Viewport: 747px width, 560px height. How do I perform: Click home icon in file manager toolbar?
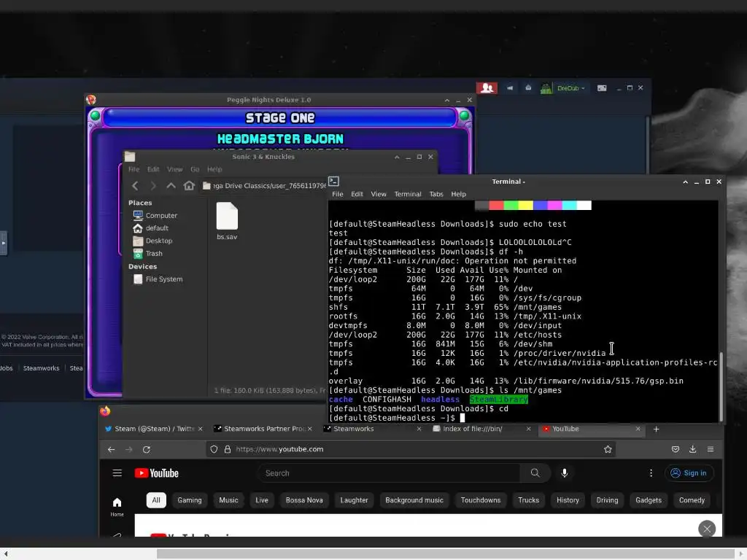coord(189,186)
